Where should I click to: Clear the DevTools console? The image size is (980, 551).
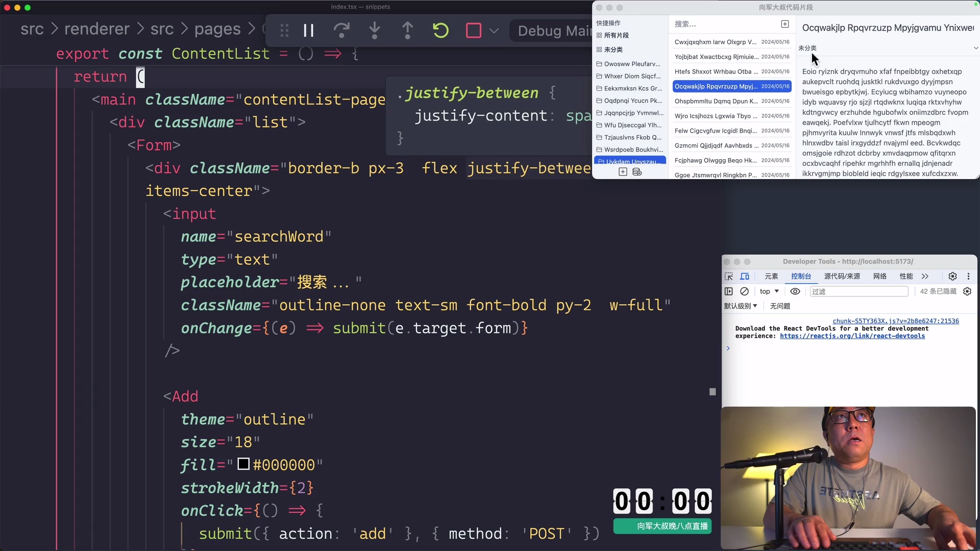tap(744, 291)
